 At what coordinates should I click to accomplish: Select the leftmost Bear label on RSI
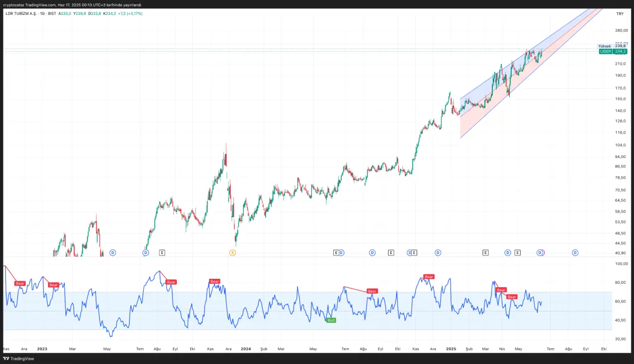point(20,284)
